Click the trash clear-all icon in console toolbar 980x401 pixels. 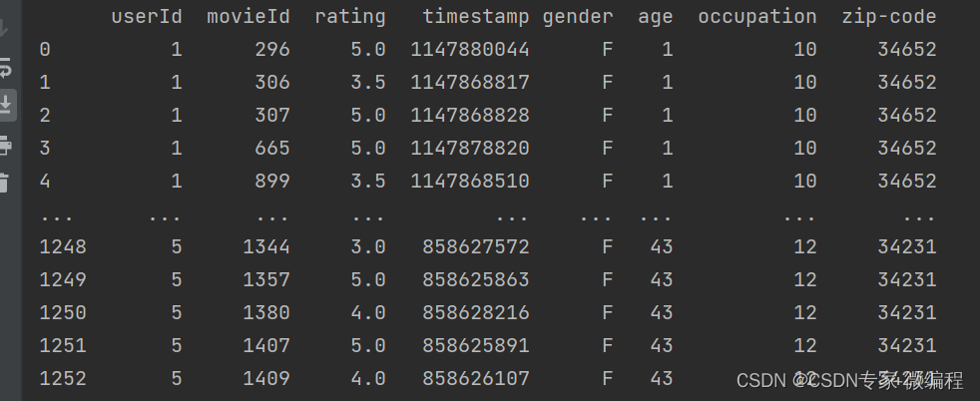click(4, 183)
